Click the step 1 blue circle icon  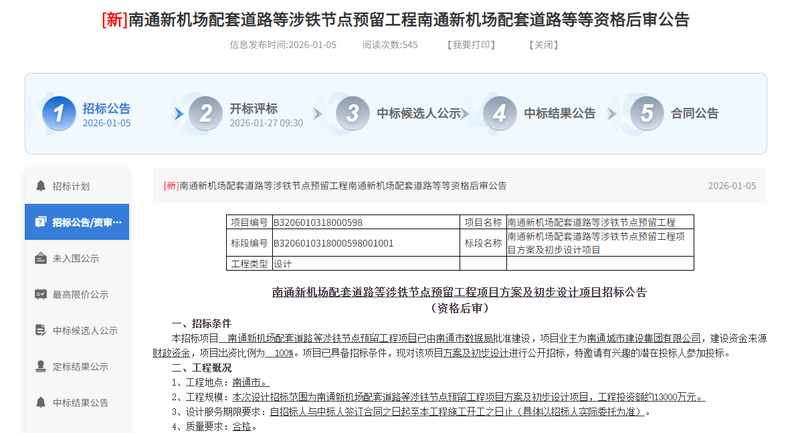pos(59,114)
